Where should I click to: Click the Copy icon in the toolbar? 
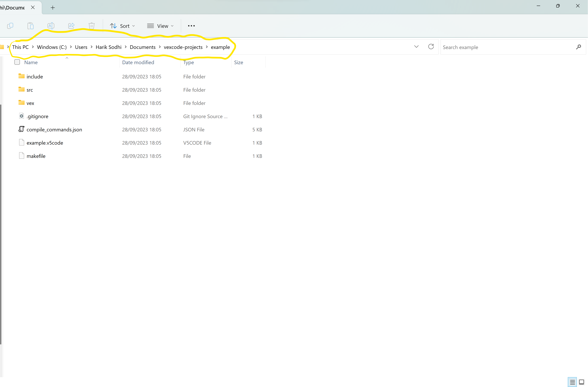point(10,26)
